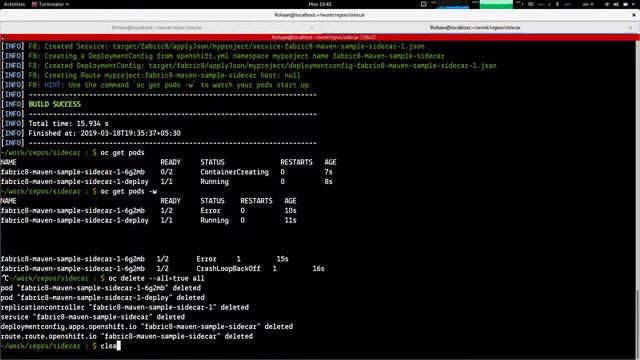Click the red terminal titlebar
The width and height of the screenshot is (640, 360).
tap(320, 37)
